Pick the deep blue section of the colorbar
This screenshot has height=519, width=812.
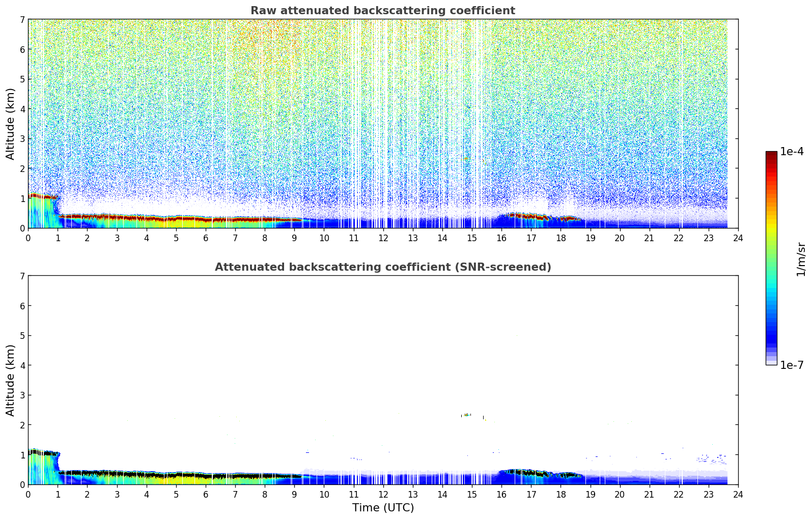pyautogui.click(x=771, y=336)
